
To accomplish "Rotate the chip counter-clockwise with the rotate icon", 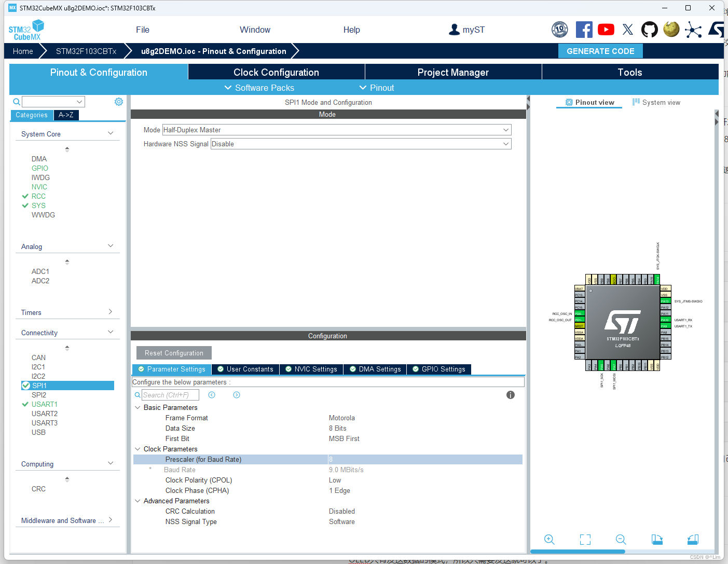I will [693, 540].
